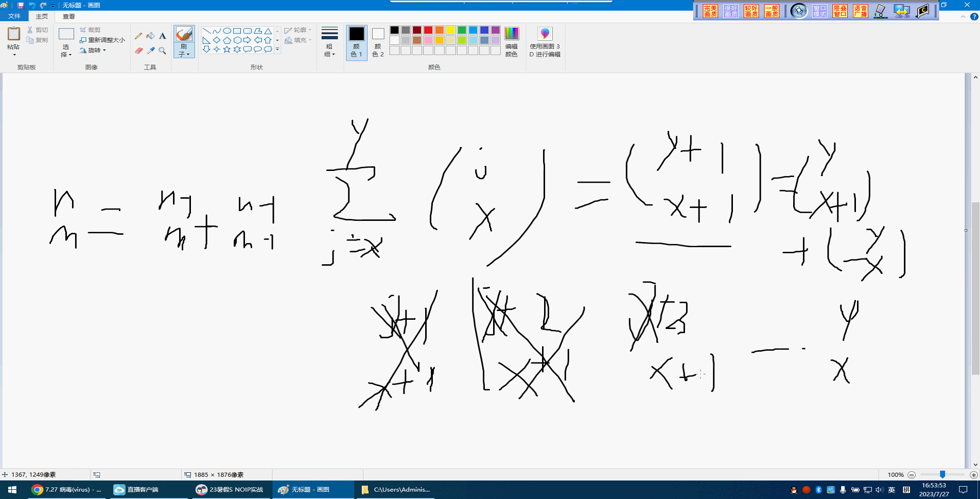Click the zoom in plus button

(x=973, y=475)
